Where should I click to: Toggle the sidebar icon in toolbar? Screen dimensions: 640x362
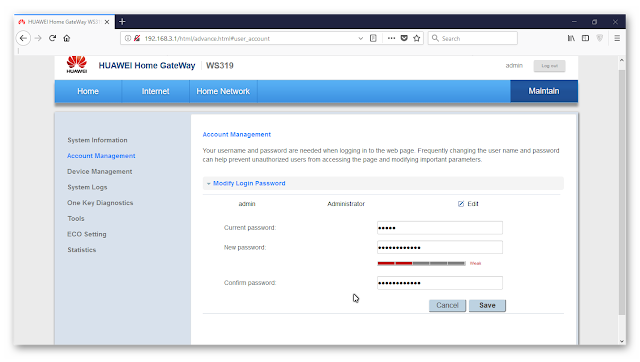(x=585, y=38)
